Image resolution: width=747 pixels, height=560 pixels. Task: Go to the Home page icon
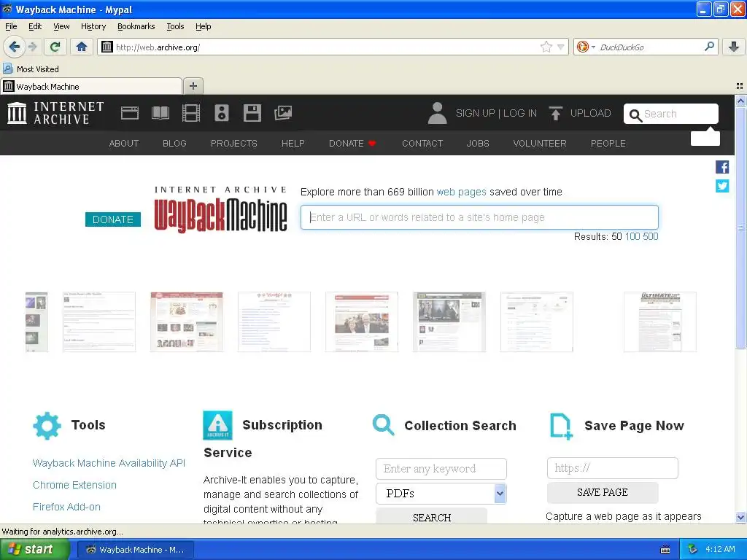pos(82,47)
